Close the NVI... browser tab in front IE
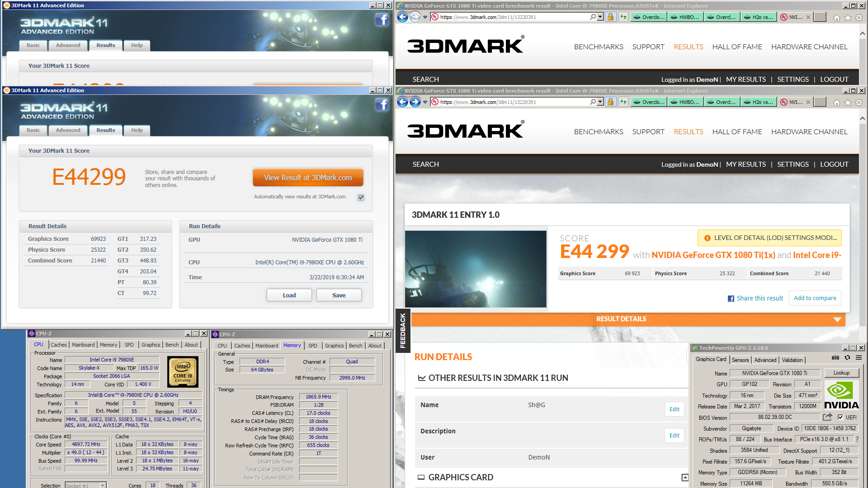868x488 pixels. pyautogui.click(x=808, y=102)
